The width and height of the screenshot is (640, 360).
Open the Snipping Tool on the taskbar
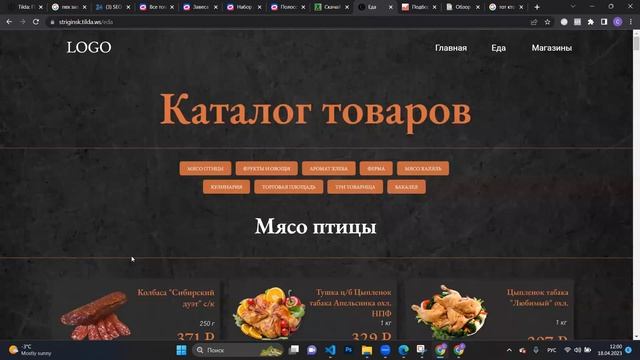tap(422, 350)
